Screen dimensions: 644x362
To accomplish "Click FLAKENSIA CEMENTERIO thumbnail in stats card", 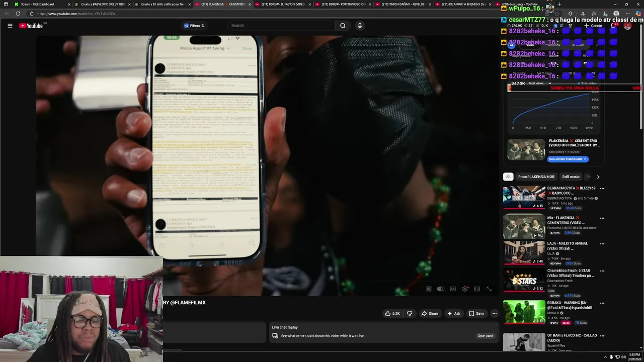I will (526, 150).
